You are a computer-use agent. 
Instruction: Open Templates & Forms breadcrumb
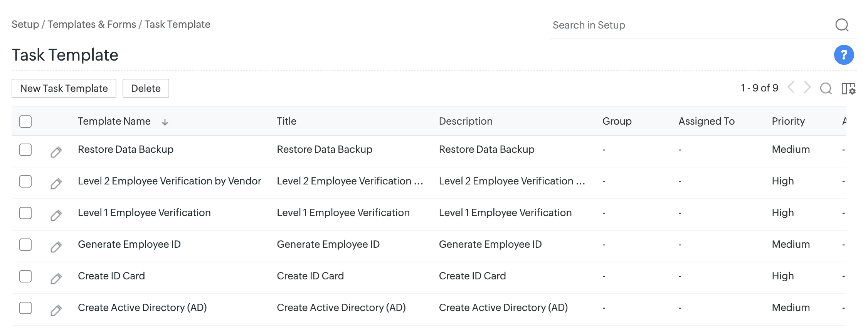pos(92,24)
